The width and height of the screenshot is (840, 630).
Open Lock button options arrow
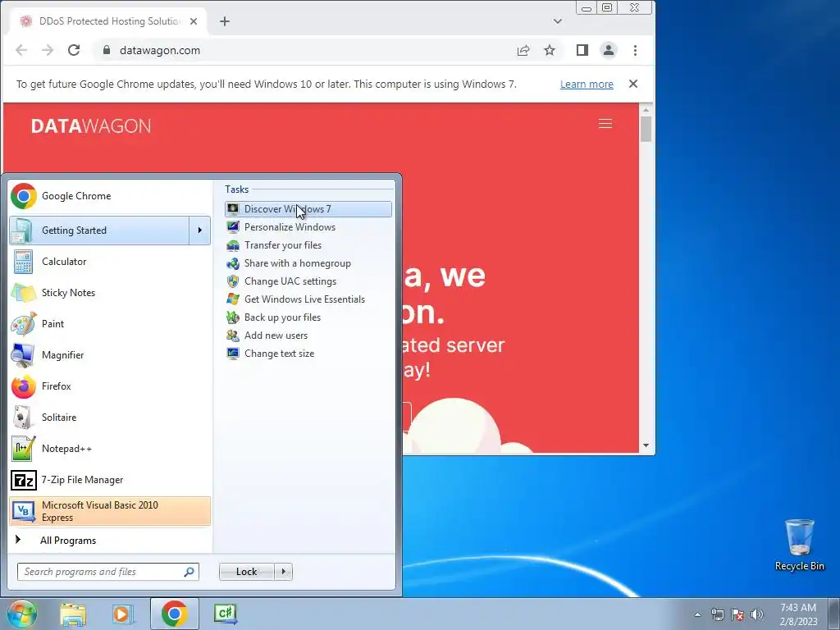[x=283, y=572]
